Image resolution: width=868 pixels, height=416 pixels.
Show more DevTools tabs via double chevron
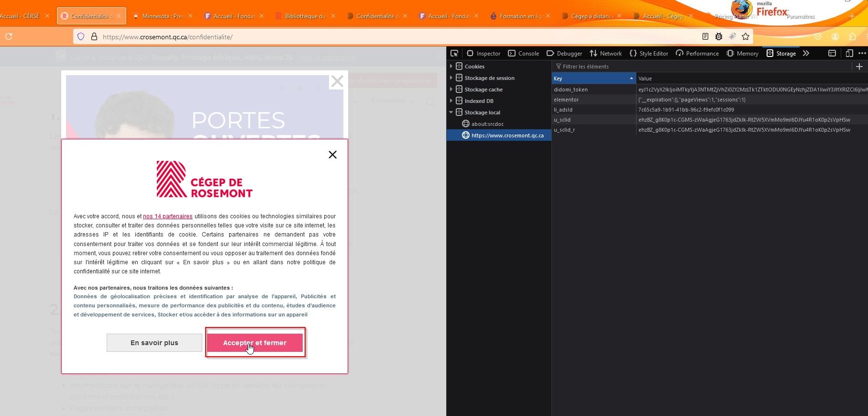pos(806,53)
